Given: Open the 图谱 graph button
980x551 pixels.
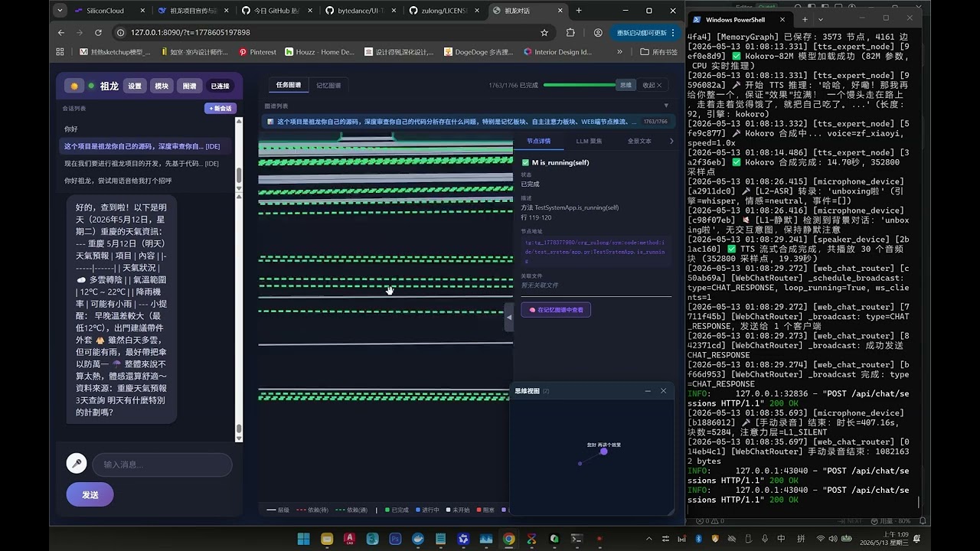Looking at the screenshot, I should (189, 86).
